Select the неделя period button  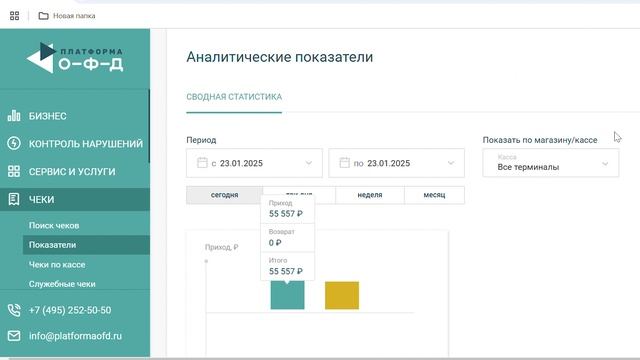point(370,195)
